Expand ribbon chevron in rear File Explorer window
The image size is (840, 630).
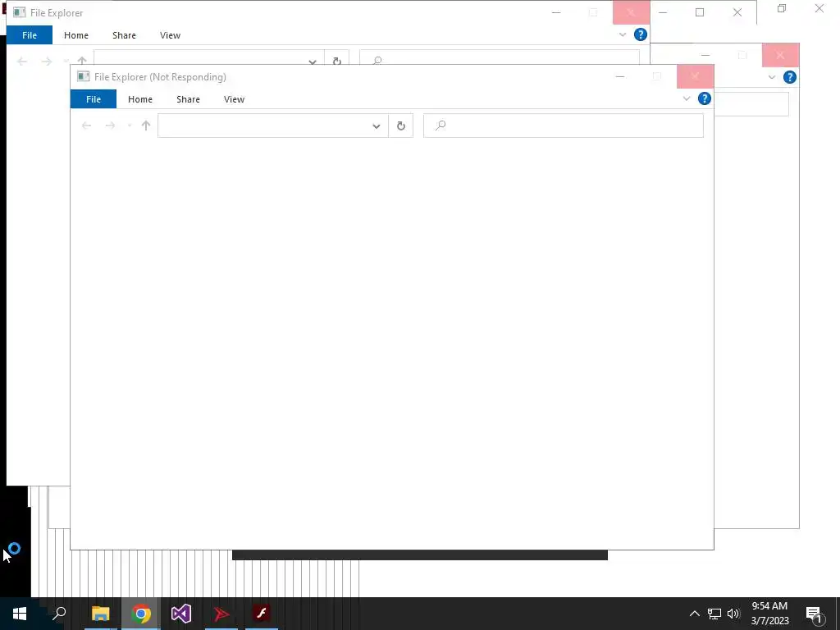point(622,34)
